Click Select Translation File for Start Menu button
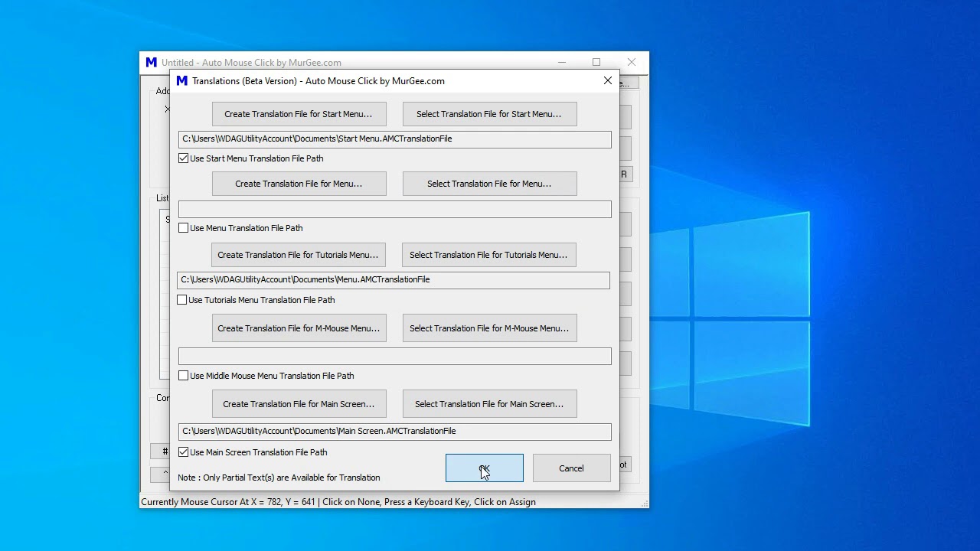The width and height of the screenshot is (980, 551). point(489,114)
